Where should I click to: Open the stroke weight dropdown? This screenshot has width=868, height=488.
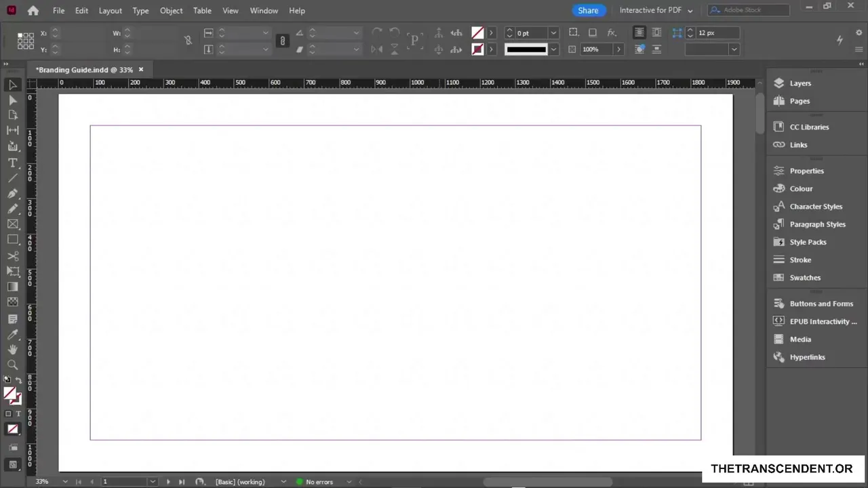click(x=553, y=33)
